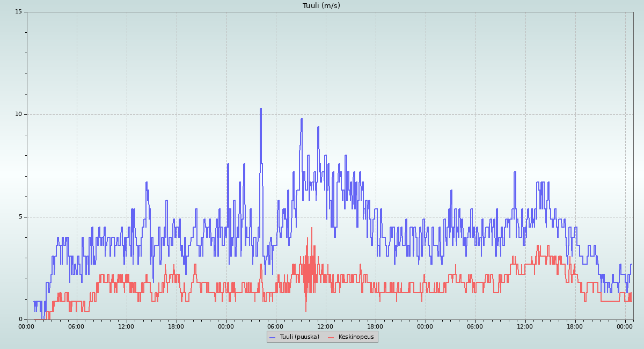
Task: Click the first 12:00 time axis label
Action: click(127, 326)
